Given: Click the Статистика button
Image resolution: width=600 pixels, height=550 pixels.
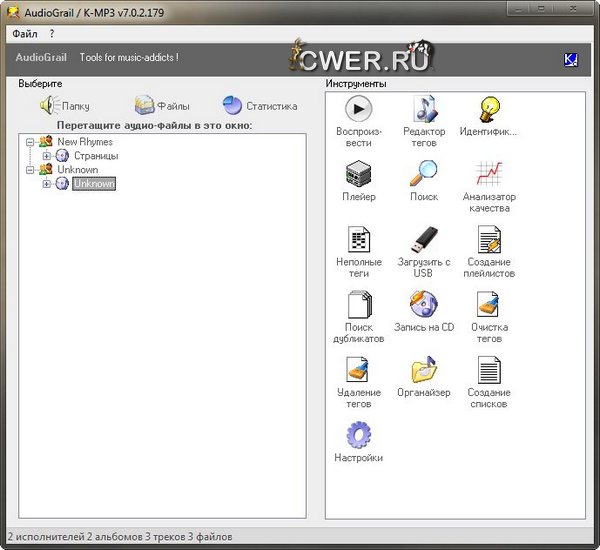Looking at the screenshot, I should pos(260,106).
